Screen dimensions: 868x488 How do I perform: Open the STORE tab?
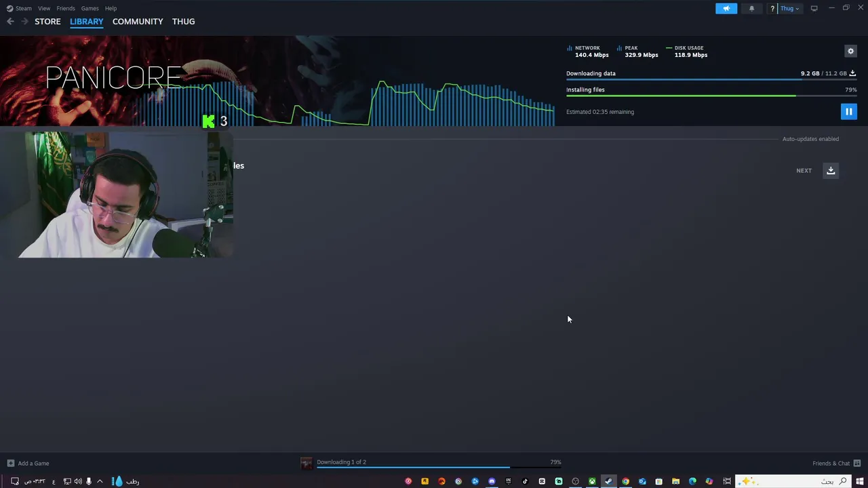pyautogui.click(x=47, y=22)
